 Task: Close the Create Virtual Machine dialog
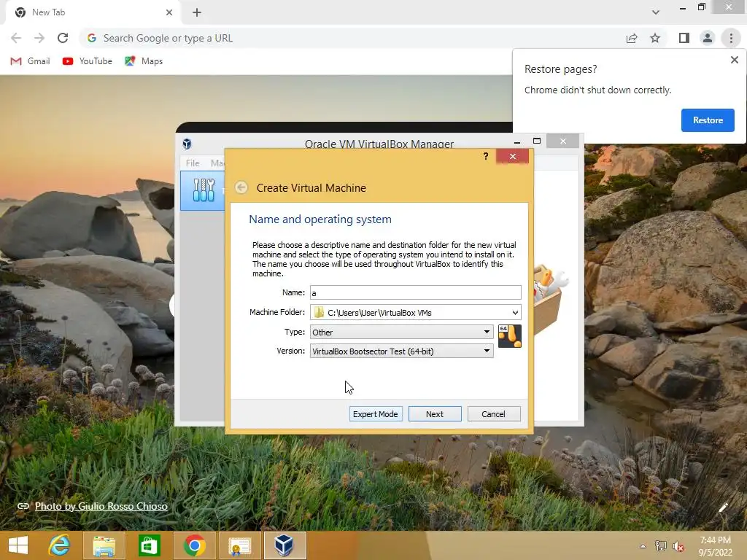[513, 156]
